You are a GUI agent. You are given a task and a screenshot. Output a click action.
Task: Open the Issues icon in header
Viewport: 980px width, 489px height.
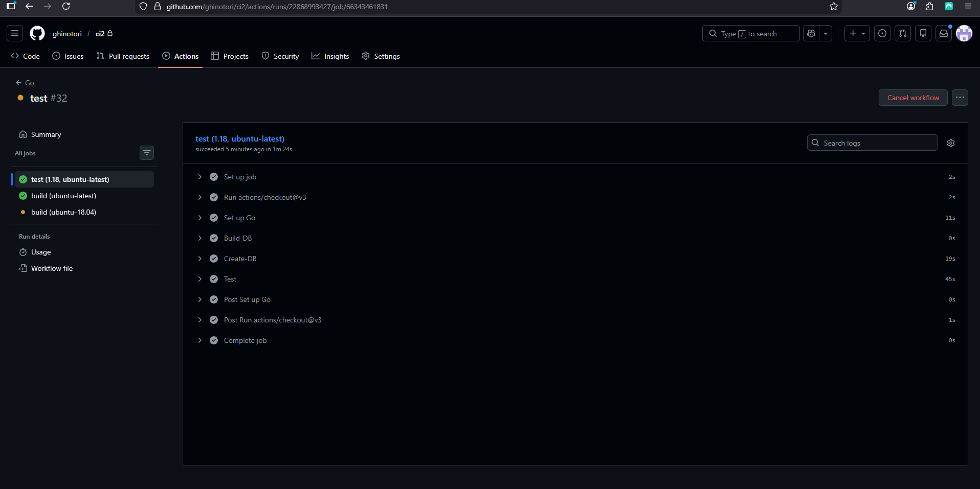pos(882,34)
